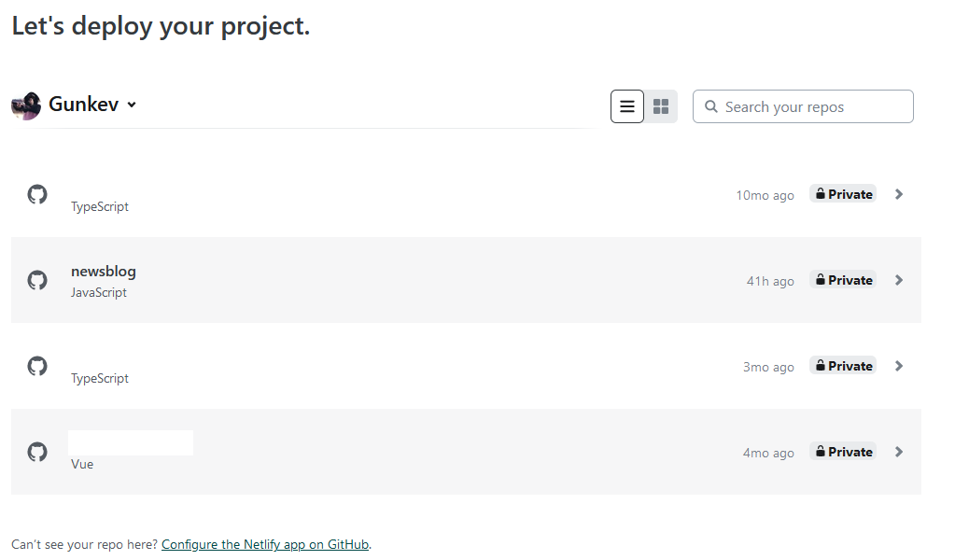955x560 pixels.
Task: Click the chevron on the Vue repository row
Action: click(898, 451)
